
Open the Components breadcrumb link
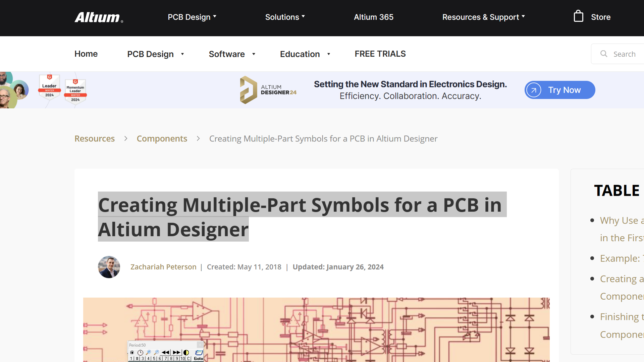tap(162, 138)
